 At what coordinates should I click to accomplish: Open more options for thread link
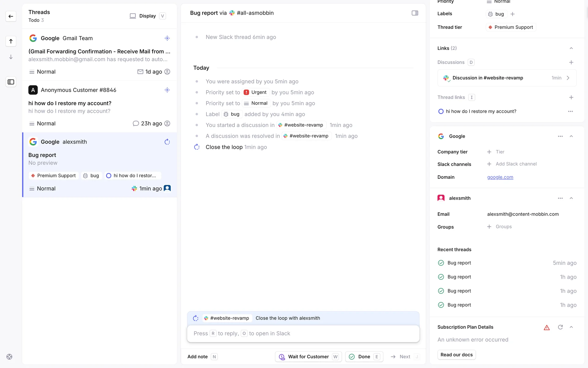[x=570, y=111]
